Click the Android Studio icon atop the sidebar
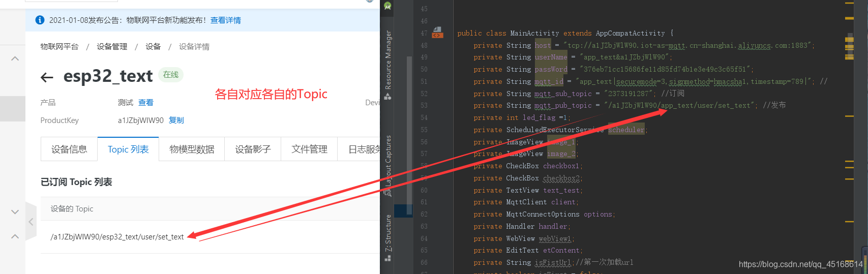Viewport: 868px width, 274px height. pyautogui.click(x=387, y=6)
